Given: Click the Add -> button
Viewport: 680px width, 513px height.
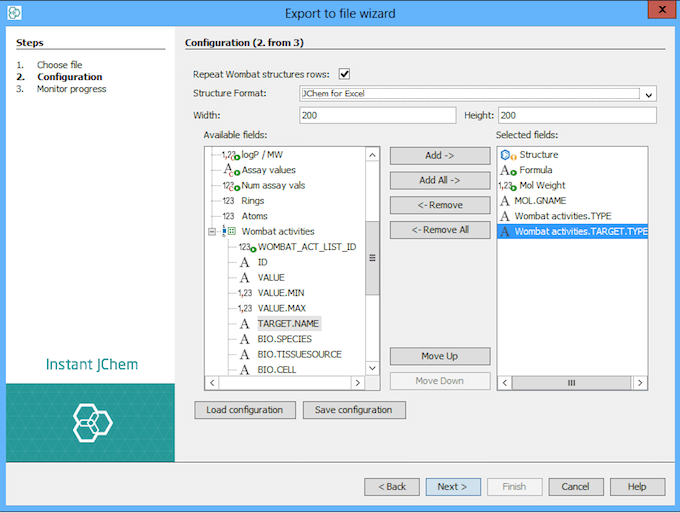Looking at the screenshot, I should (x=440, y=156).
